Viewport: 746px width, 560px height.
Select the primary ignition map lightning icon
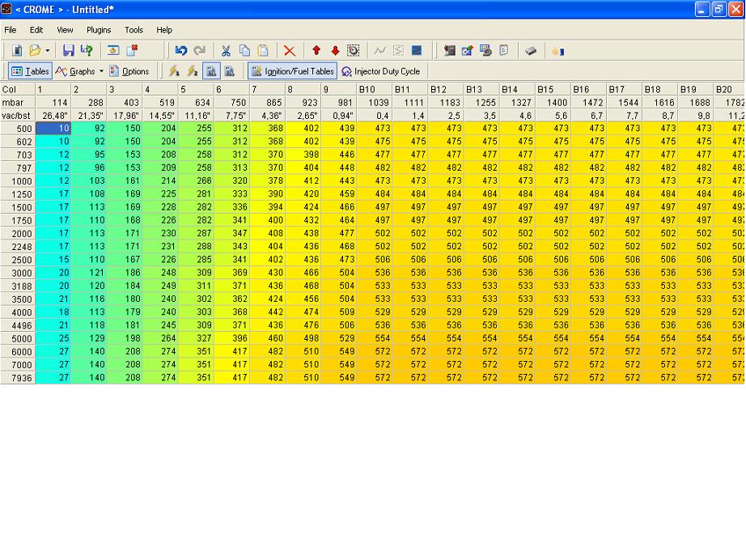(174, 71)
